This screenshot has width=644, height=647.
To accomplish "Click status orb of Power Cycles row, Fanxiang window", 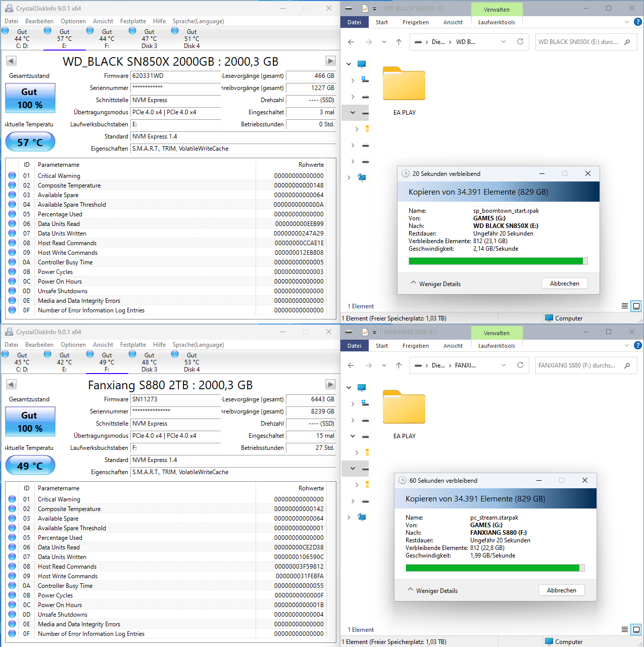I will click(x=12, y=595).
